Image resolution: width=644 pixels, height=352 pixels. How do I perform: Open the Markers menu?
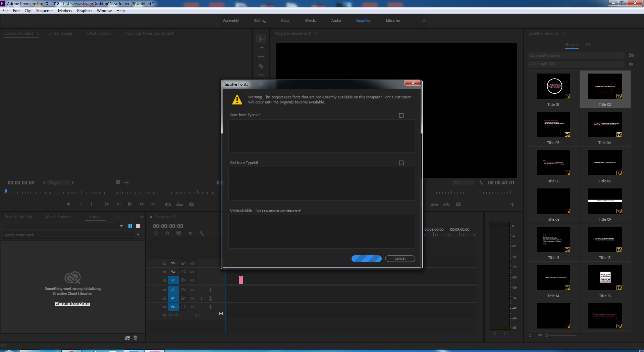pos(65,11)
